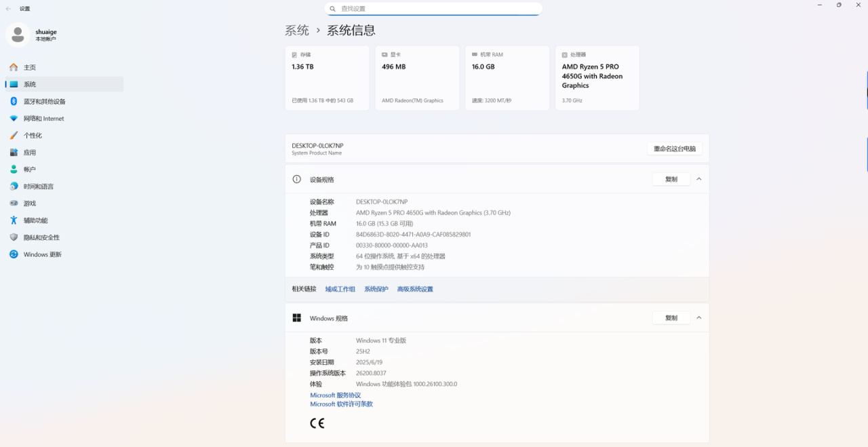Click the 系统类型 value 64 位操作系统
Image resolution: width=868 pixels, height=447 pixels.
401,256
